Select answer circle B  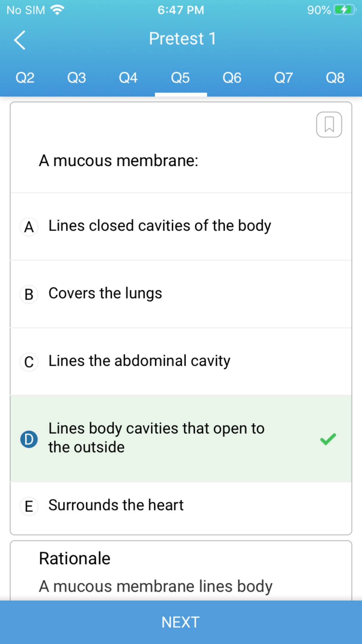click(29, 294)
